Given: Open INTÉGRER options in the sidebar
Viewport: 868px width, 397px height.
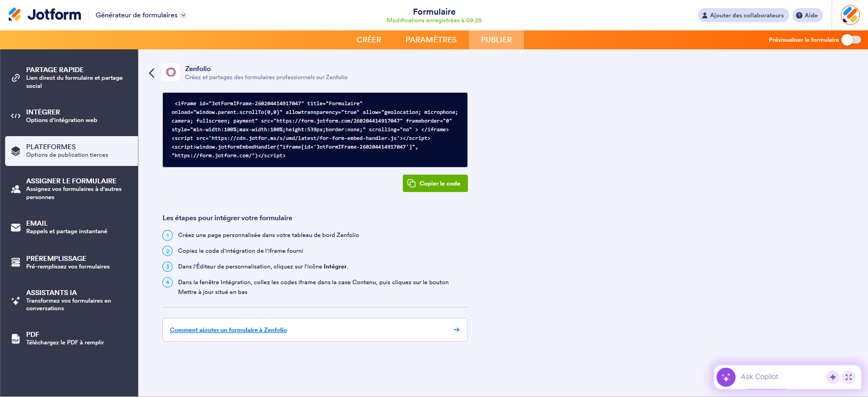Looking at the screenshot, I should [x=72, y=116].
